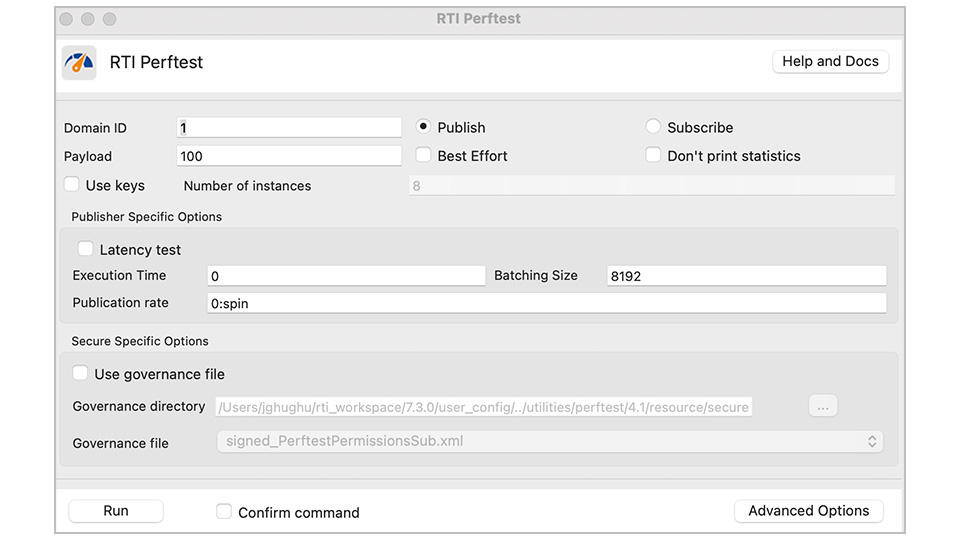960x540 pixels.
Task: Click the RTI Perftest speedometer logo icon
Action: [x=79, y=62]
